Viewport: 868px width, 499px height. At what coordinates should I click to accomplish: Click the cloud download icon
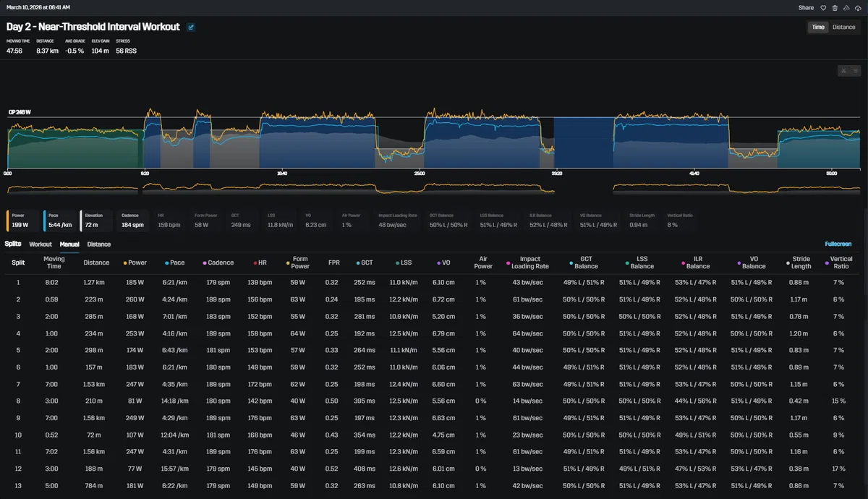click(x=858, y=7)
